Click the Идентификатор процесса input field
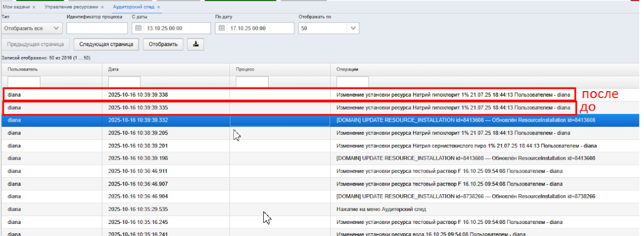644x236 pixels. [x=97, y=29]
